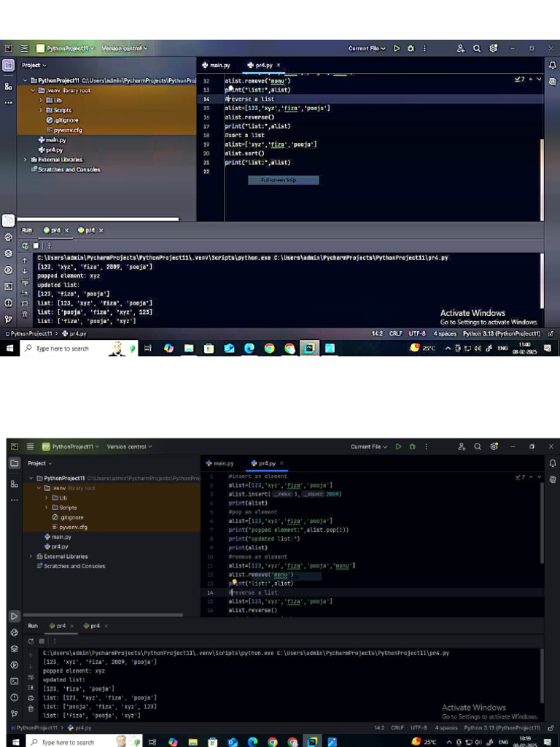Open Microsoft Edge from upper taskbar

click(x=249, y=349)
